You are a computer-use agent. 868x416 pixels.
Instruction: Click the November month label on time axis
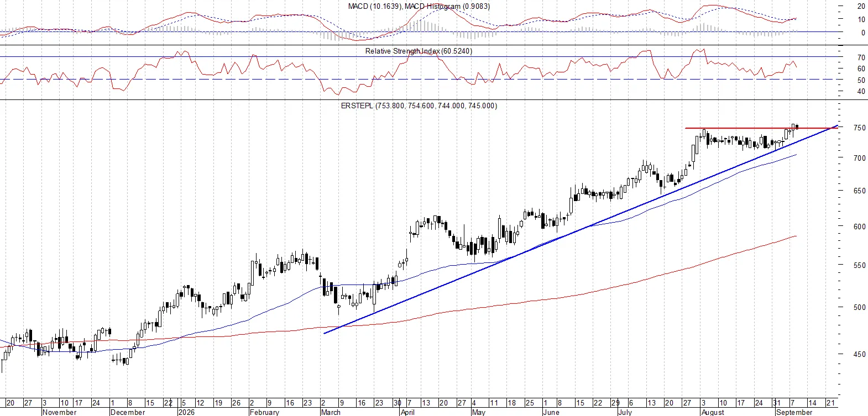[x=59, y=412]
